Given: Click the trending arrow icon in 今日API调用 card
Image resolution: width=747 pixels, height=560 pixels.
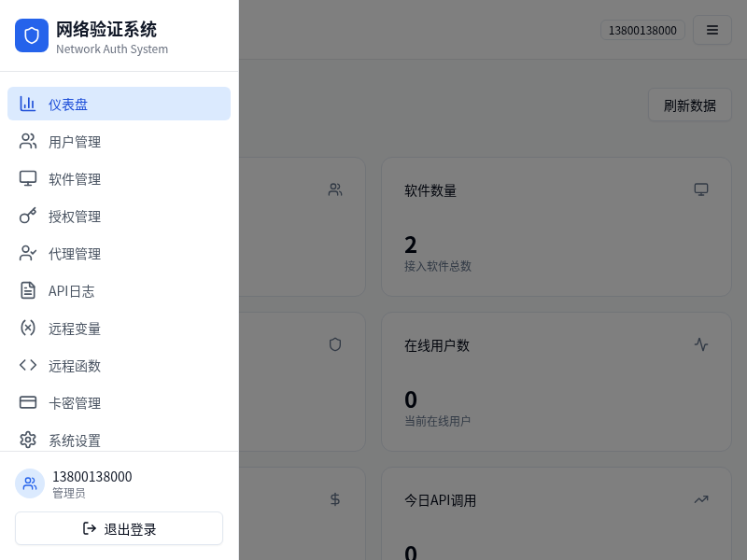Looking at the screenshot, I should point(701,499).
